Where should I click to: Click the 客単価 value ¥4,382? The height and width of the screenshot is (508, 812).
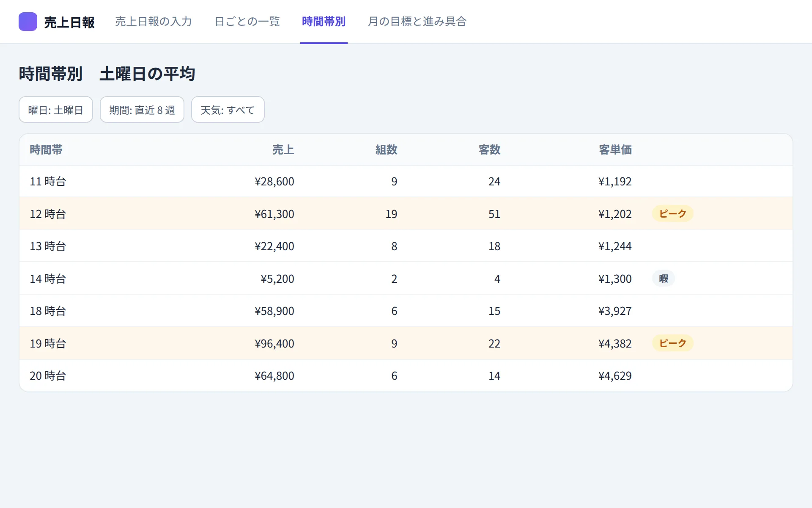pos(615,344)
